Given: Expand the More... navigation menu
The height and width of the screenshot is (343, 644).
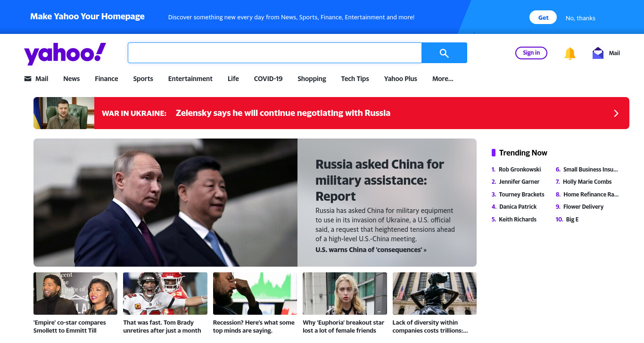Looking at the screenshot, I should (443, 79).
